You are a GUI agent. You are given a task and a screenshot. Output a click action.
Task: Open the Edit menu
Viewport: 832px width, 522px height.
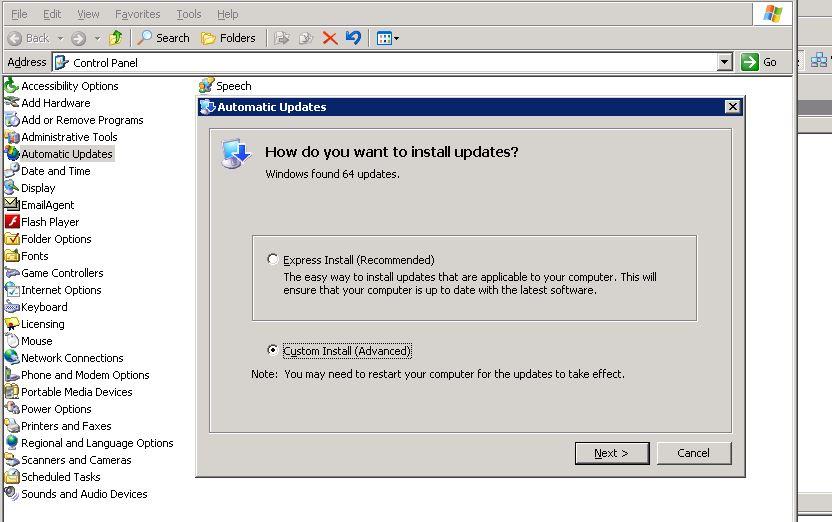click(52, 14)
